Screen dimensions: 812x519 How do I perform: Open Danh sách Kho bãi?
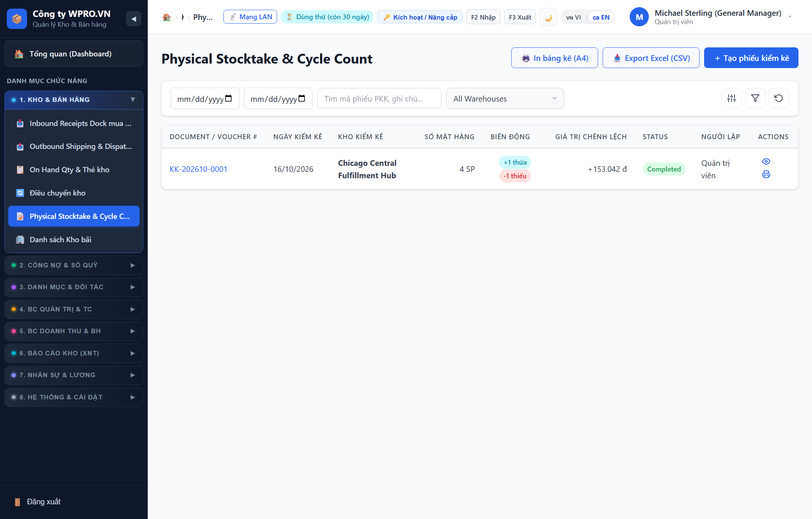[74, 240]
